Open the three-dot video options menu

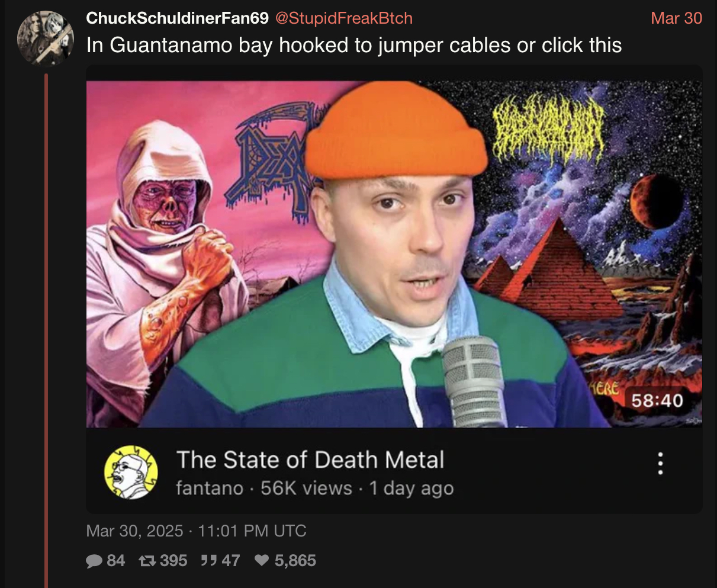660,464
